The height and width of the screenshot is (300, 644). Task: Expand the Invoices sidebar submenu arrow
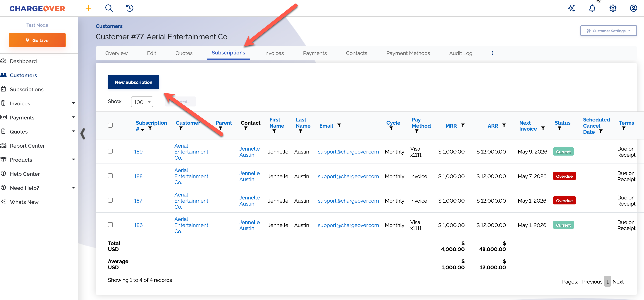(73, 103)
